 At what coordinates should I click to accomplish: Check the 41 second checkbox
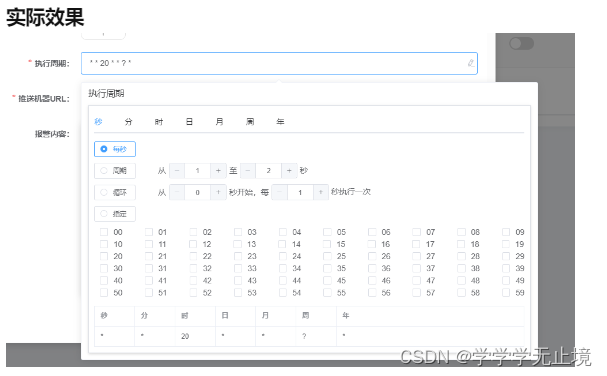coord(149,280)
